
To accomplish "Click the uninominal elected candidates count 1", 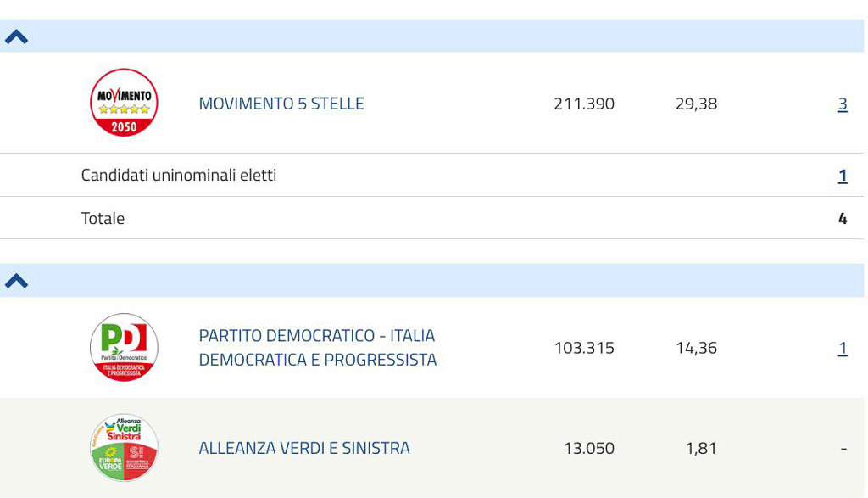I will tap(843, 176).
